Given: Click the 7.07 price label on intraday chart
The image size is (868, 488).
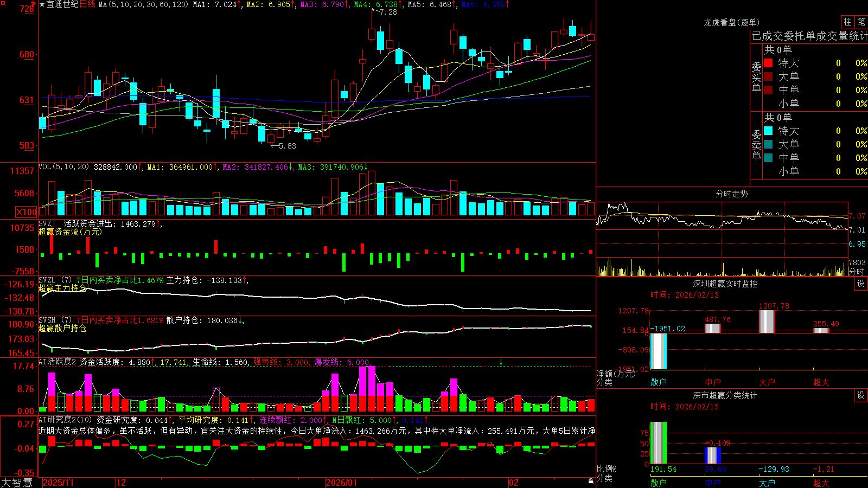Looking at the screenshot, I should [857, 216].
